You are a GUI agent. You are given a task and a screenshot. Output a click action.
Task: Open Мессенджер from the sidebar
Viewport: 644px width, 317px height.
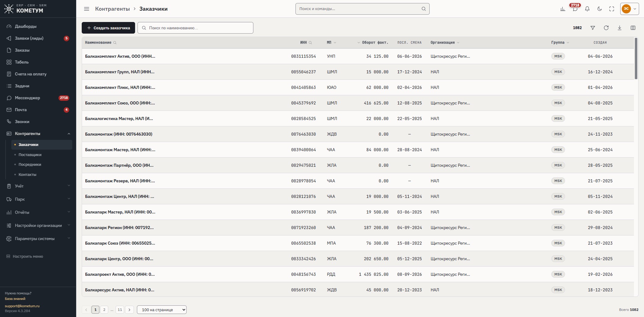[38, 98]
